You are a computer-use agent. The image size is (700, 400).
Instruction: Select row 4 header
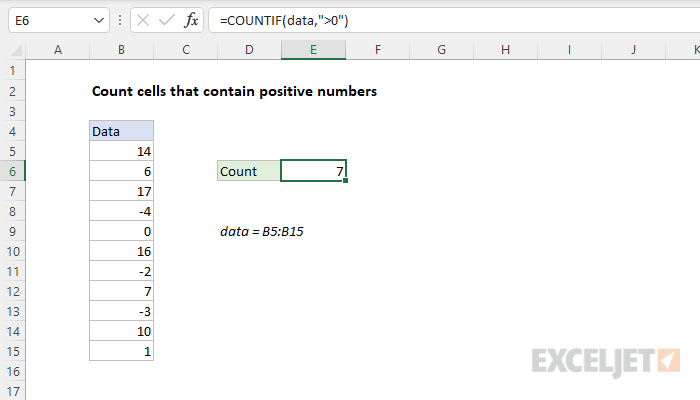12,131
